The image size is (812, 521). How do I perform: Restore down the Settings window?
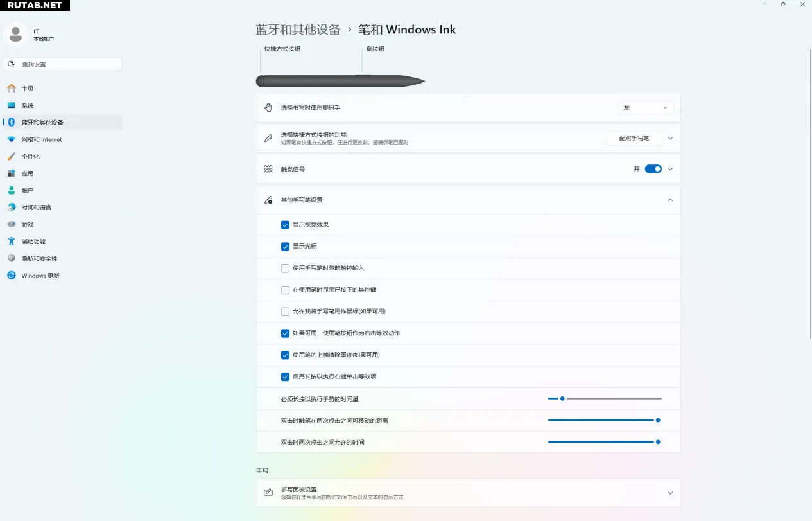tap(782, 4)
